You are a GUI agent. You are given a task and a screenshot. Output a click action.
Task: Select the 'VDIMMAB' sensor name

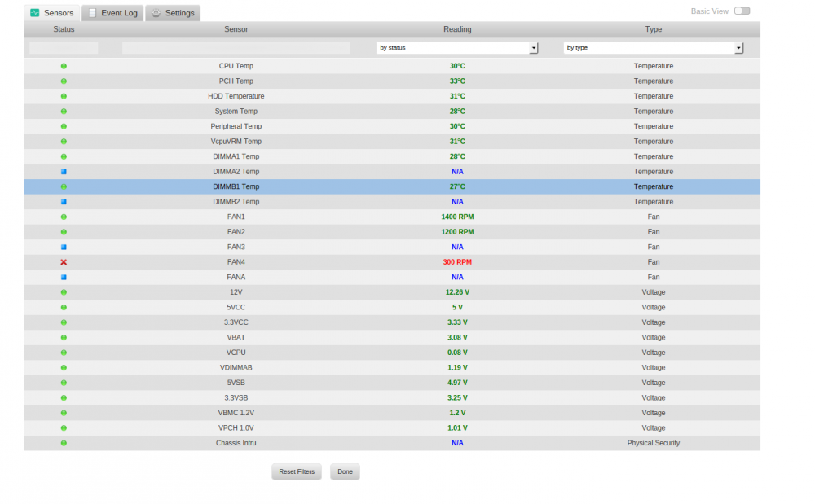pos(236,367)
